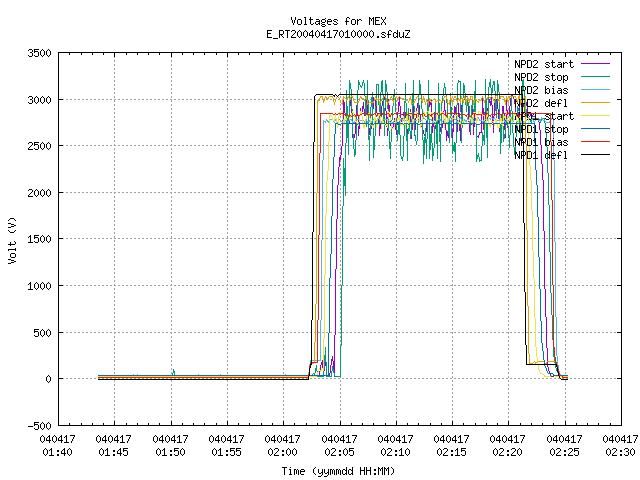640x480 pixels.
Task: Click the black NPD1 defl legend line
Action: (x=596, y=155)
